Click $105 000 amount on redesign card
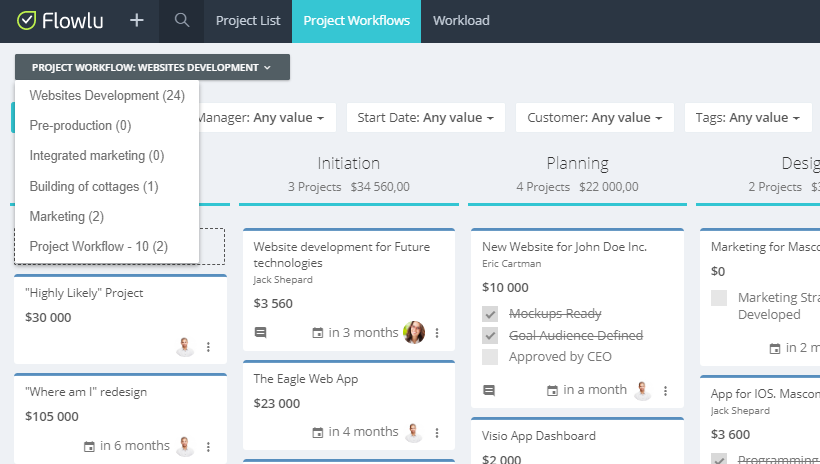Viewport: 820px width, 464px height. point(52,416)
